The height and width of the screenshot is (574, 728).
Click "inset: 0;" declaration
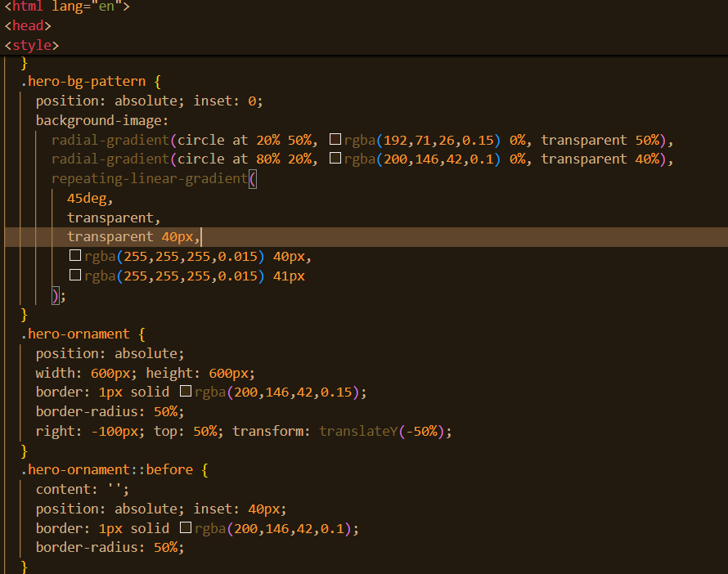pos(228,101)
